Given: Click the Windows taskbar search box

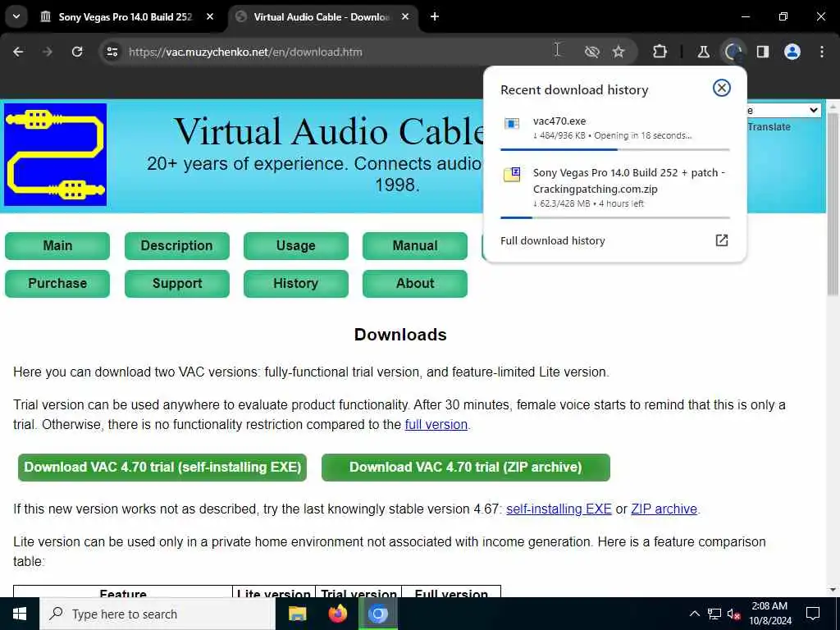Looking at the screenshot, I should [157, 614].
